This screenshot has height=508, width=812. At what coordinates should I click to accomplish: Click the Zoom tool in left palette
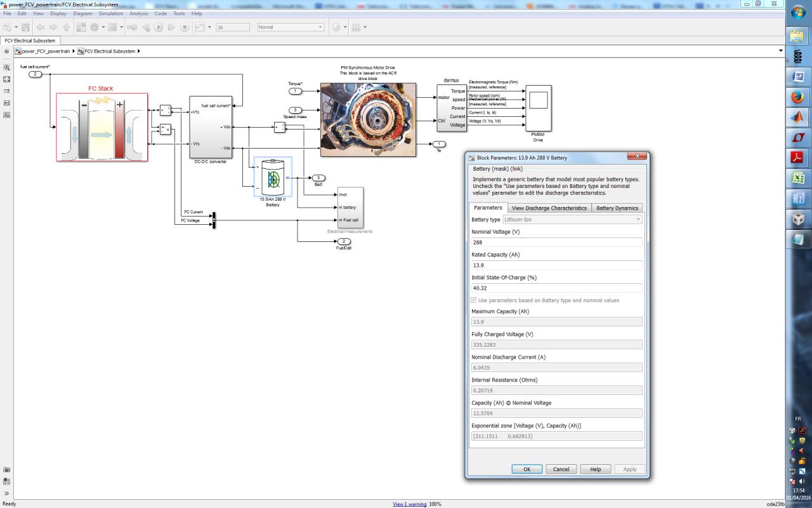[x=7, y=67]
